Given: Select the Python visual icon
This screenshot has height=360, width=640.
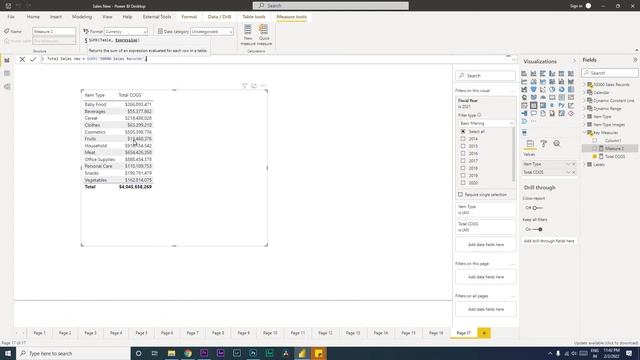Looking at the screenshot, I should (x=562, y=105).
